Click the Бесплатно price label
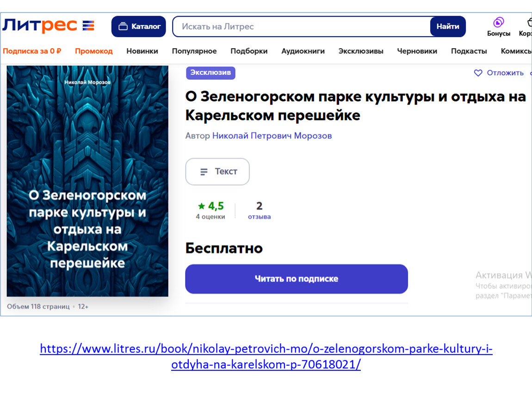 point(224,248)
